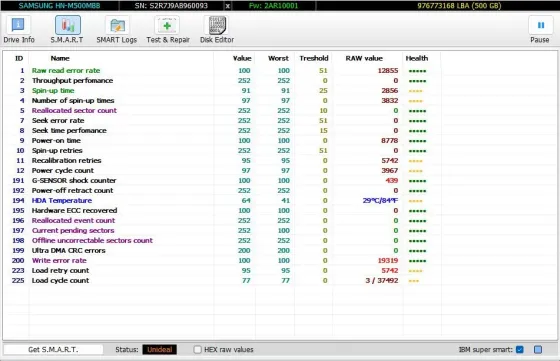
Task: Click the blue square next to IBM super smart
Action: (538, 349)
